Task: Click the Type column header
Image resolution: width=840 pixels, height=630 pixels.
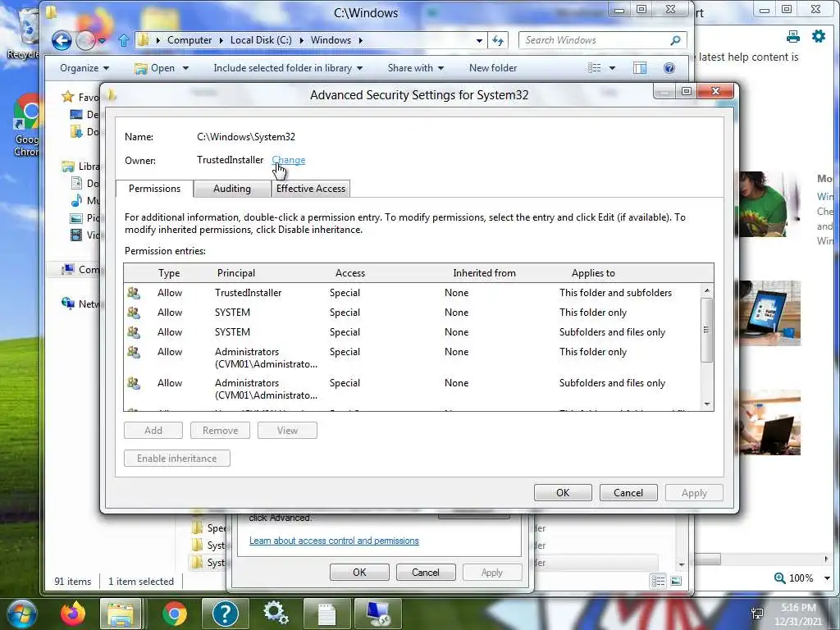Action: (169, 272)
